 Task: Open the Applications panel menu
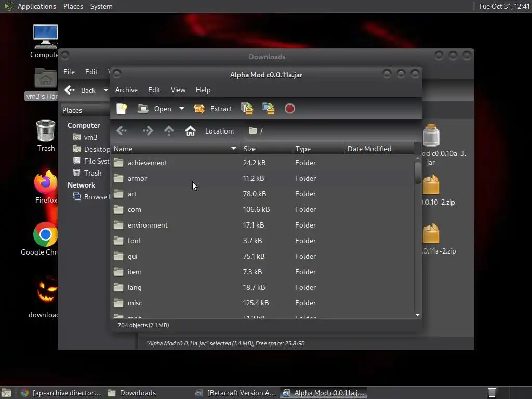37,6
